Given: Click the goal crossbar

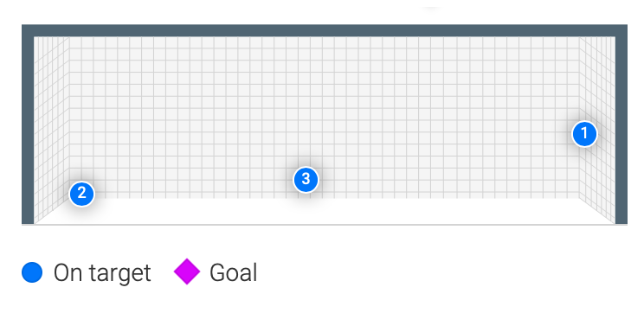Looking at the screenshot, I should [325, 31].
